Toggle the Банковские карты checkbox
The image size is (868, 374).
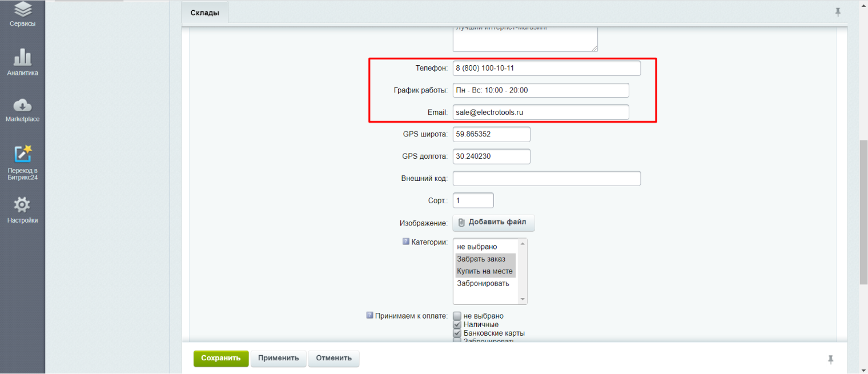[x=457, y=333]
